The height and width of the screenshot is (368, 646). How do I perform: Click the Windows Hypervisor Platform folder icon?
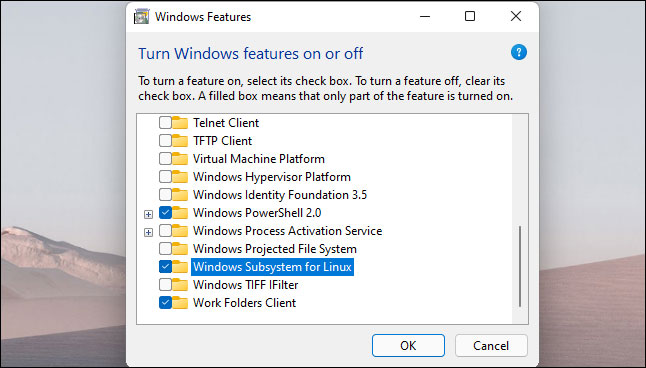pyautogui.click(x=180, y=176)
